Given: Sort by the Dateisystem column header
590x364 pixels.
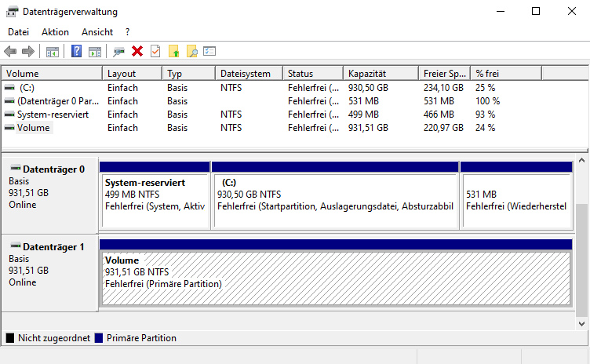Looking at the screenshot, I should pyautogui.click(x=249, y=74).
